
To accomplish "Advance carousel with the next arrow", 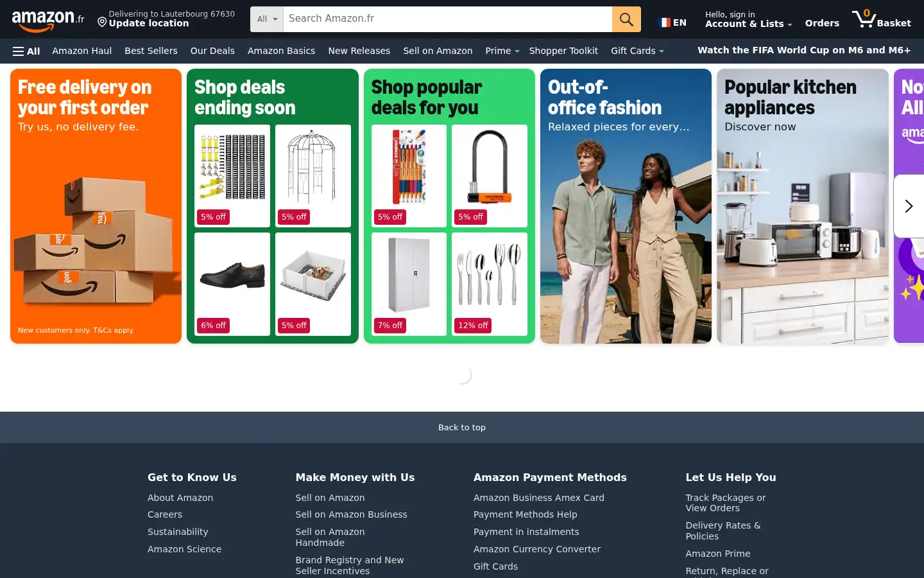I will [909, 206].
